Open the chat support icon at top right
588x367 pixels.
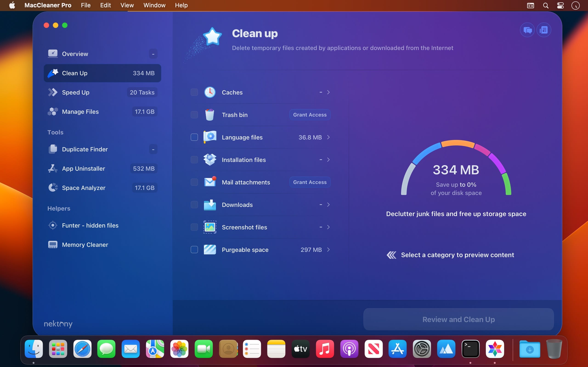(x=527, y=30)
